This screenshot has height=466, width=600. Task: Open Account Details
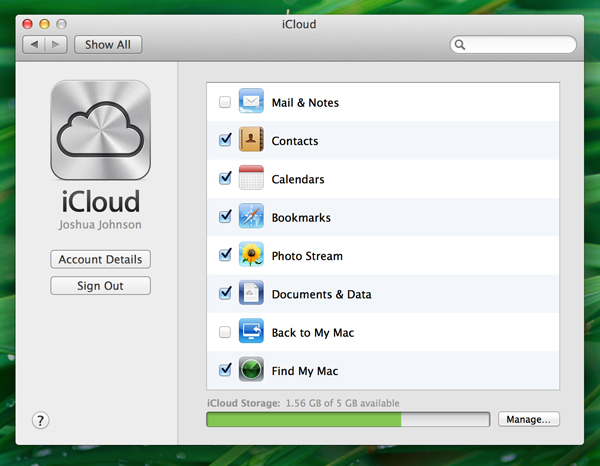[100, 259]
